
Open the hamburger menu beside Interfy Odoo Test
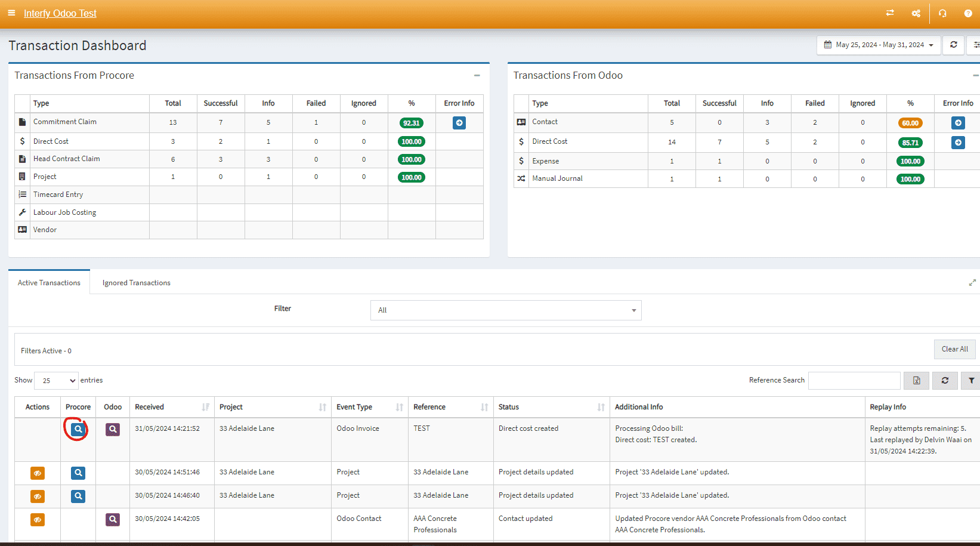(11, 13)
